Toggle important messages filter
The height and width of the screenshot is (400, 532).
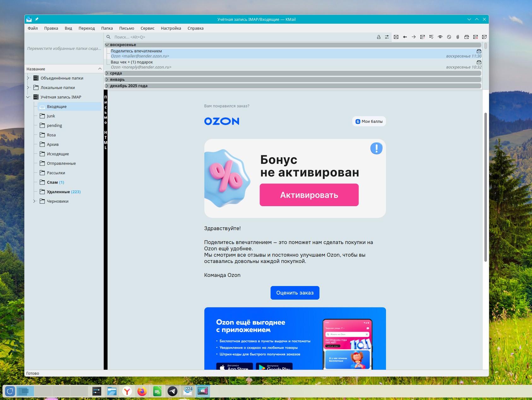423,37
